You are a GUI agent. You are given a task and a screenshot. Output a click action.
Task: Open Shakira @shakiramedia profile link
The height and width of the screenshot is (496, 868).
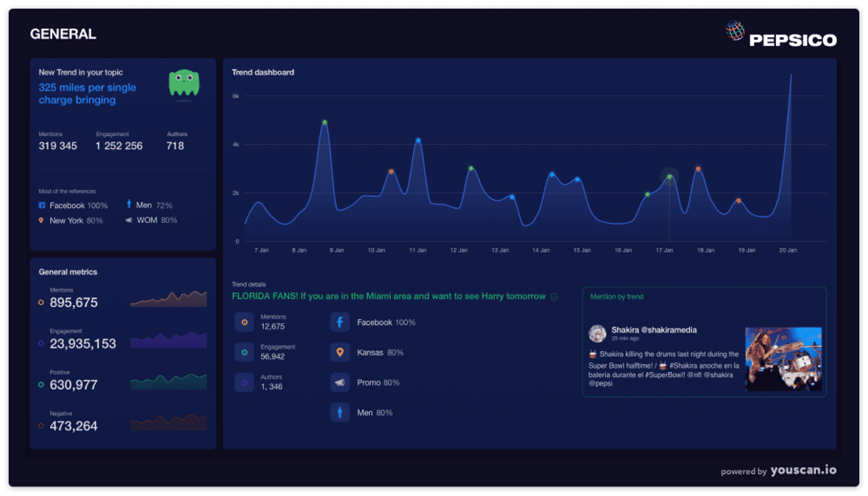[654, 330]
